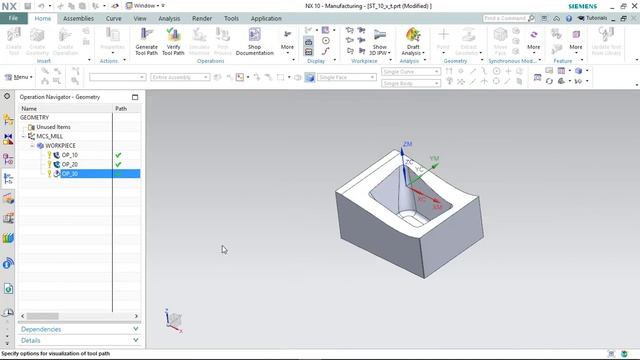Open the Single Face selection dropdown
The height and width of the screenshot is (360, 640).
click(347, 77)
